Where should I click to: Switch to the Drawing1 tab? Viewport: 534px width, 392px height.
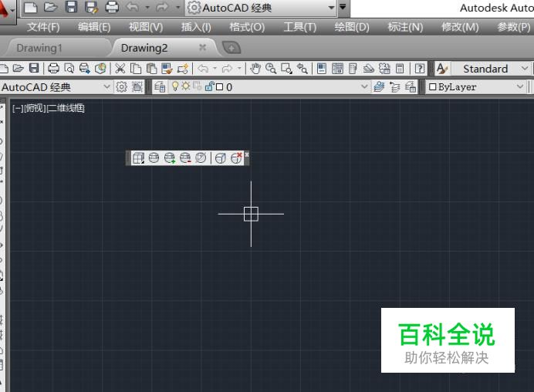click(x=39, y=48)
